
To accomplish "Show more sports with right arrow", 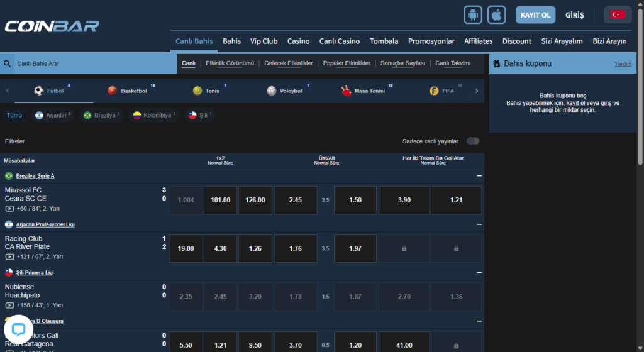I will coord(477,91).
